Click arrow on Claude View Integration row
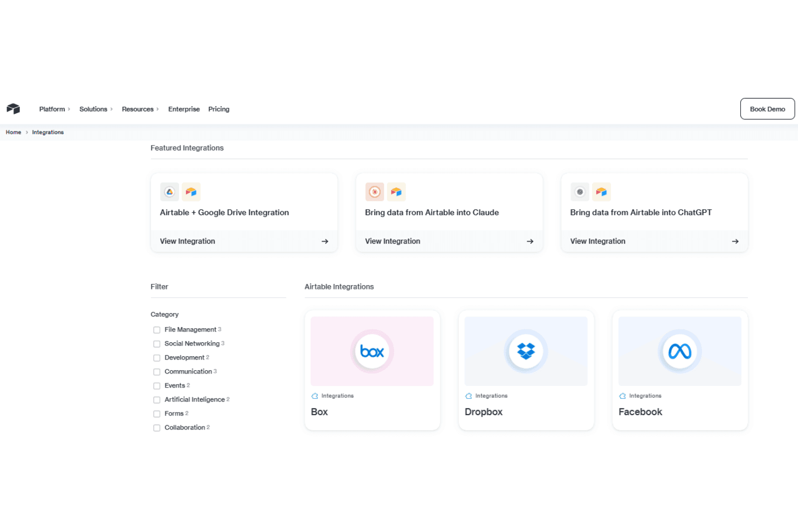 coord(530,241)
